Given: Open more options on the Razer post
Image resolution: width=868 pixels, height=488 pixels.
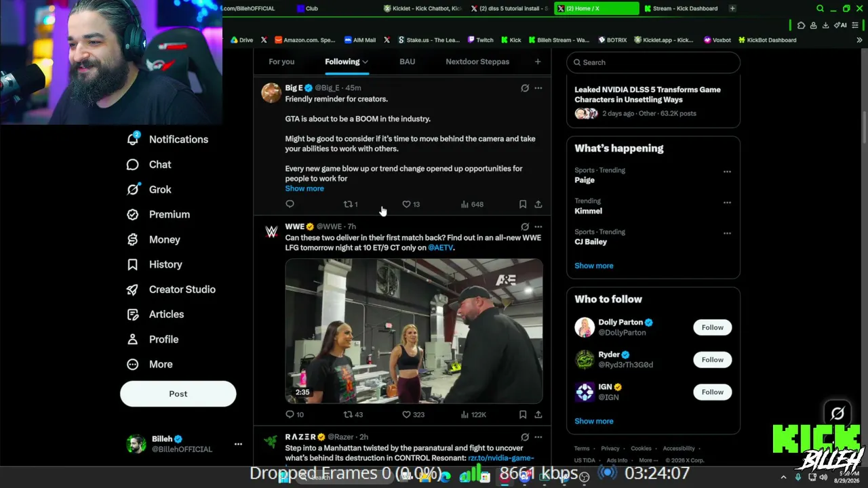Looking at the screenshot, I should click(x=538, y=437).
